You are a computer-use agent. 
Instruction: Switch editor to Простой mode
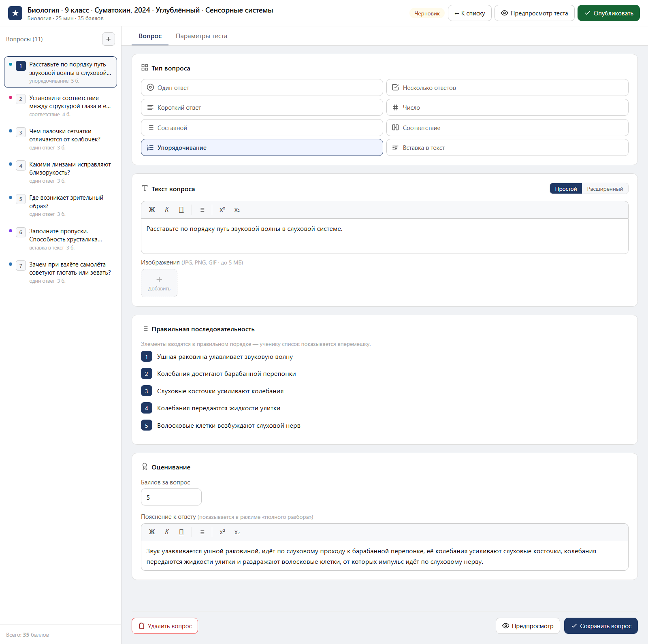[x=566, y=189]
